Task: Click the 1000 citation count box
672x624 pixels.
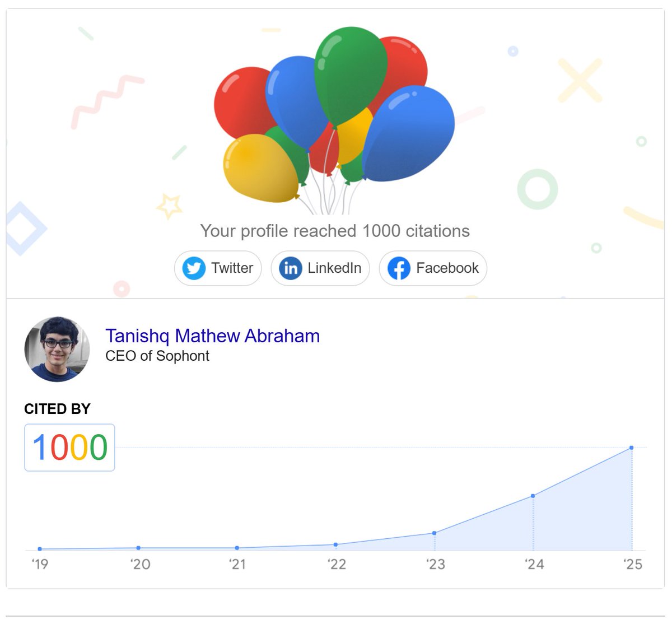Action: pos(69,448)
